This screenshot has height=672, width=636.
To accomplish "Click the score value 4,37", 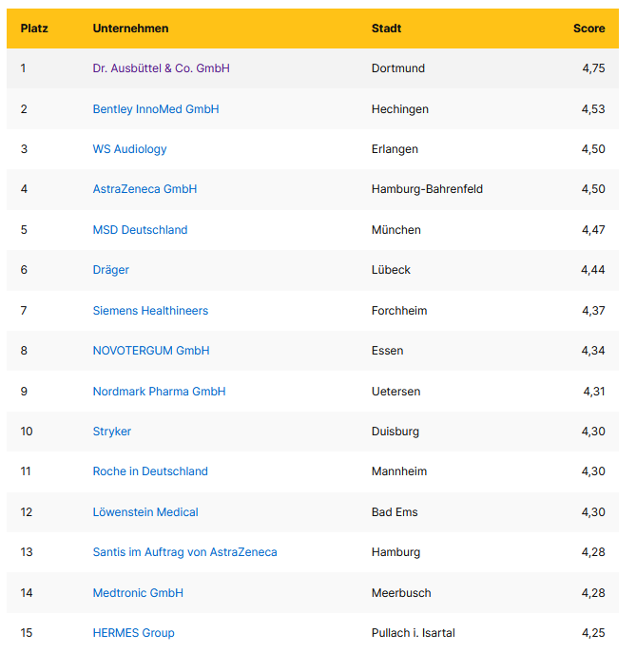I will tap(593, 311).
